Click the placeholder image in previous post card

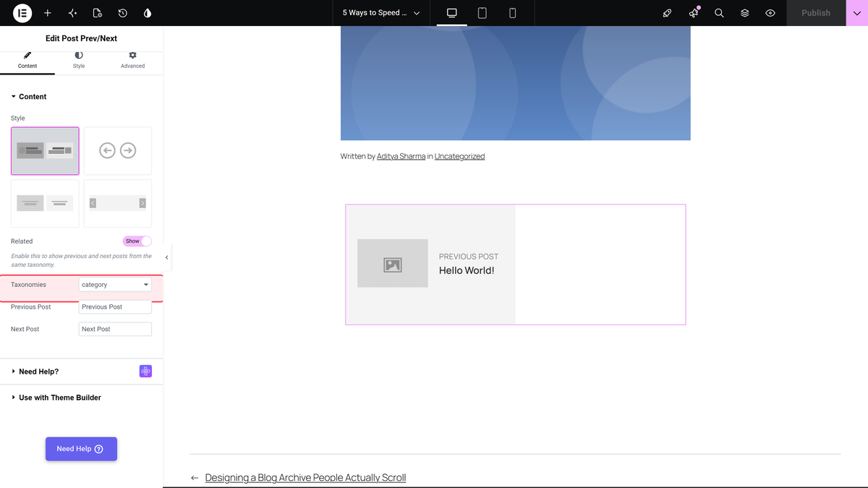(x=393, y=263)
